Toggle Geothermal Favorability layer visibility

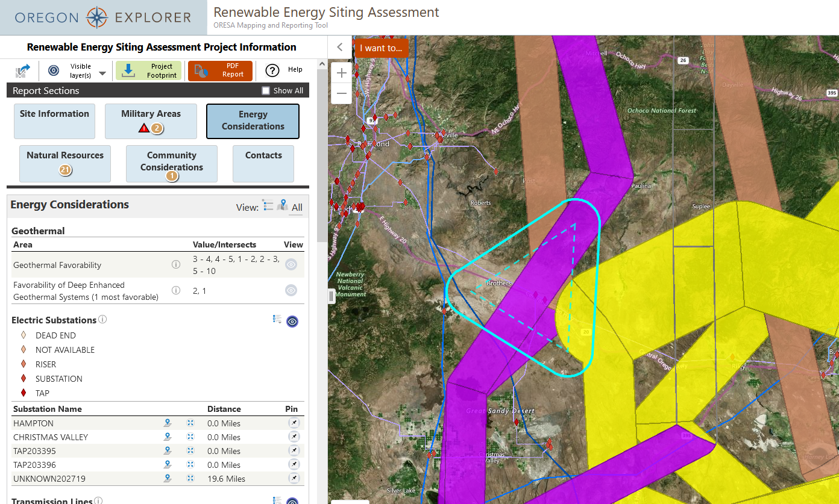(291, 264)
